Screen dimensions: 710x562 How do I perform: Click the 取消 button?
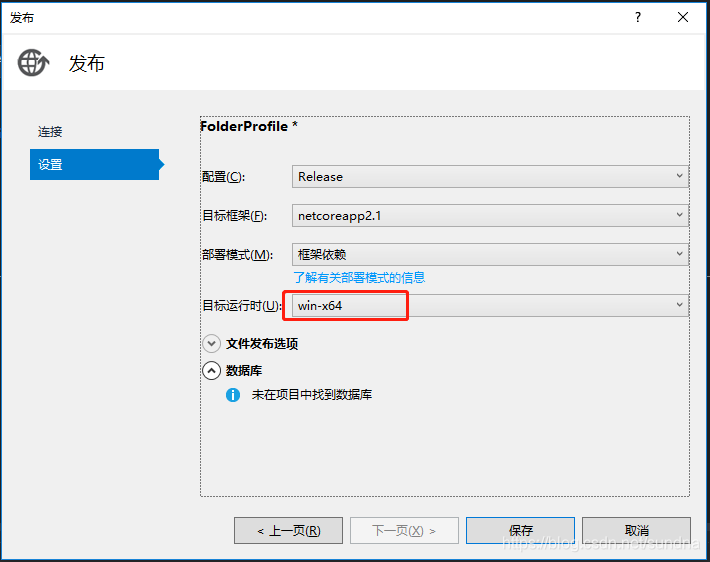point(636,530)
